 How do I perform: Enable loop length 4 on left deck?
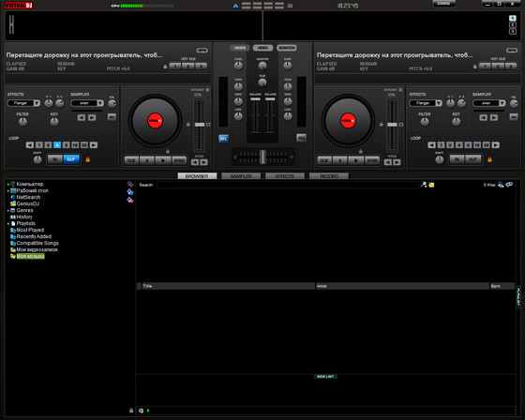coord(57,145)
